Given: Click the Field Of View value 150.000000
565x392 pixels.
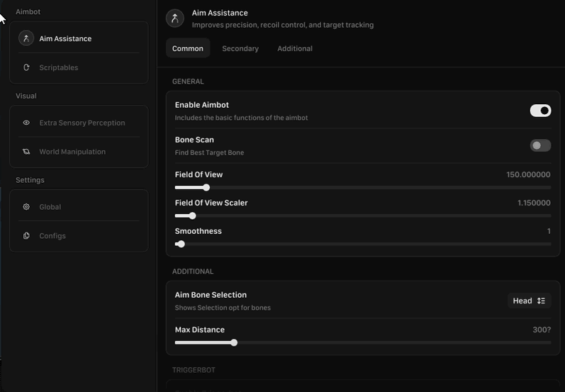Looking at the screenshot, I should click(x=528, y=174).
